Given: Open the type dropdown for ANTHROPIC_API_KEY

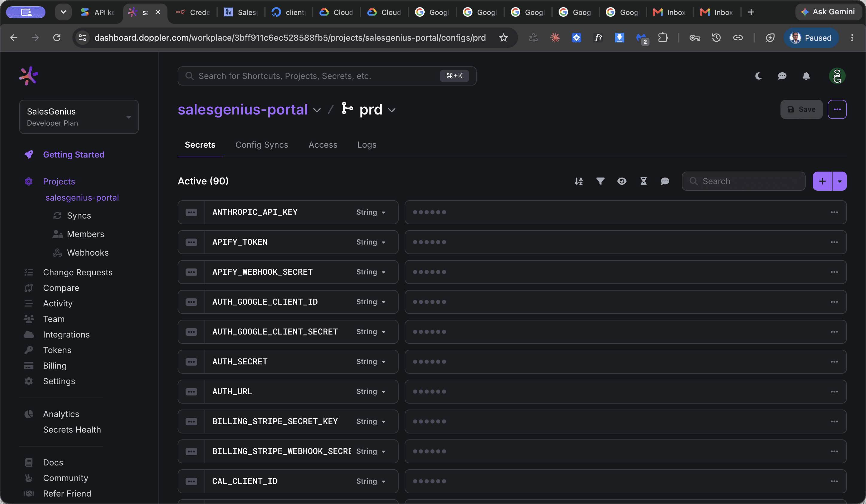Looking at the screenshot, I should 371,212.
